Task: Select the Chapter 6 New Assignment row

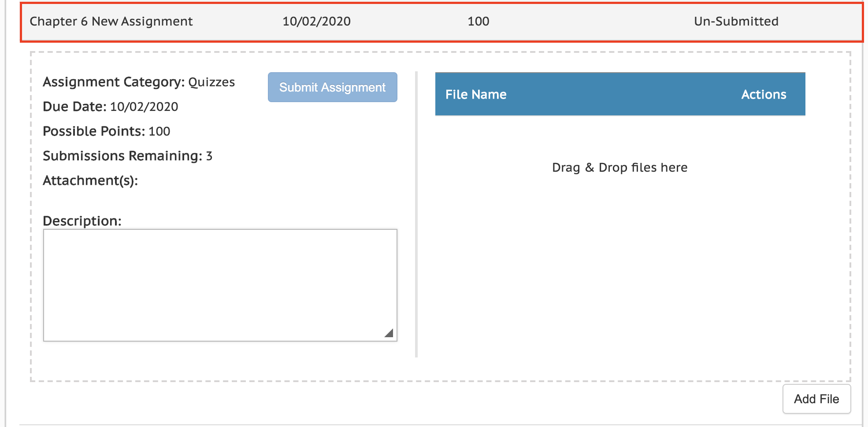Action: pyautogui.click(x=441, y=22)
